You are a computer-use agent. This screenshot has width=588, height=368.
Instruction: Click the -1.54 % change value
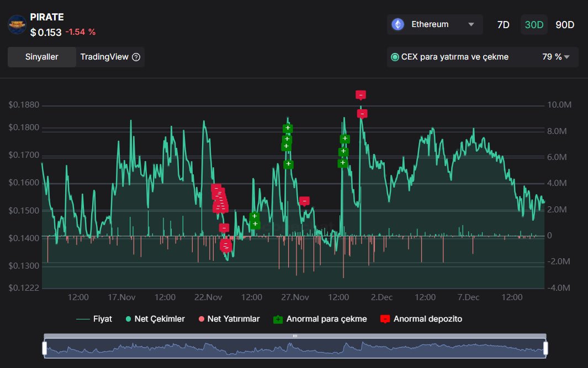[80, 32]
